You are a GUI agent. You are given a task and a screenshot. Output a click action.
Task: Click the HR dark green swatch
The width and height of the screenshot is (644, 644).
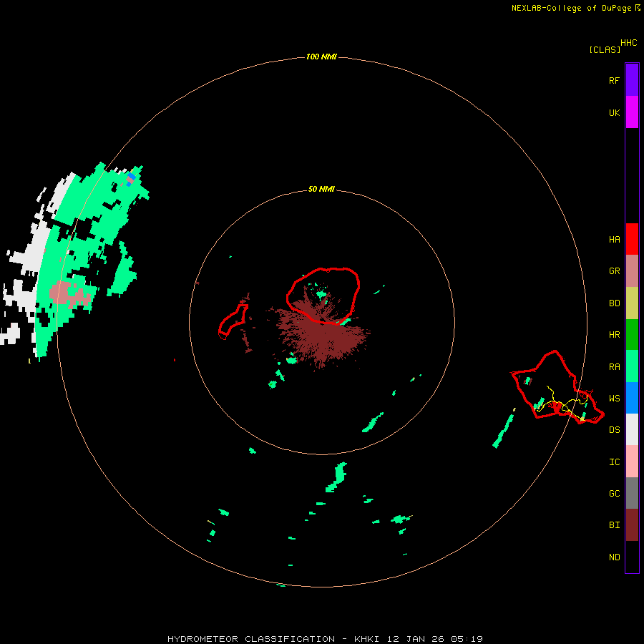(632, 335)
